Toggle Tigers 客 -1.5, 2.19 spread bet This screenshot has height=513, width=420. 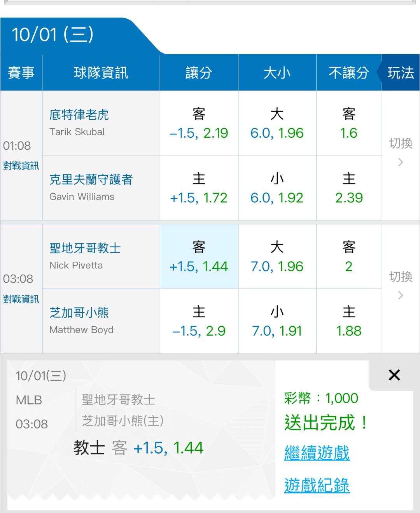(199, 123)
